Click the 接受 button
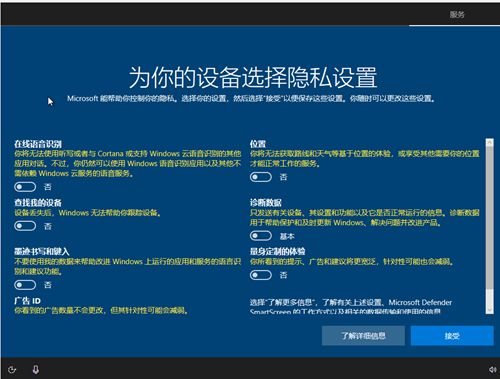The image size is (500, 379). click(452, 336)
